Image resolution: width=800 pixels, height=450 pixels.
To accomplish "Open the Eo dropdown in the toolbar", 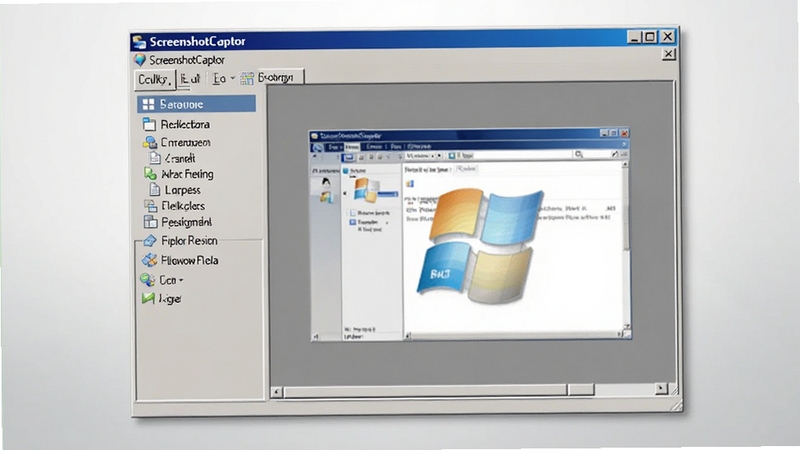I will pyautogui.click(x=223, y=79).
